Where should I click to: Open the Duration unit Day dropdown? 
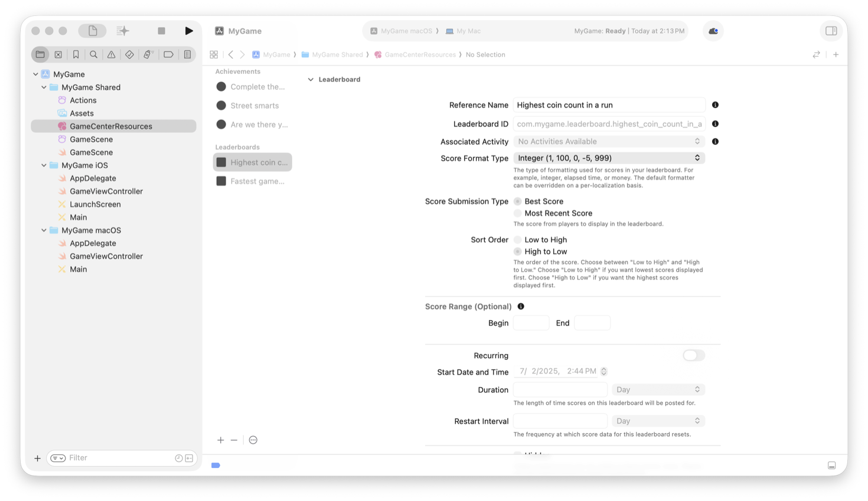(x=658, y=389)
